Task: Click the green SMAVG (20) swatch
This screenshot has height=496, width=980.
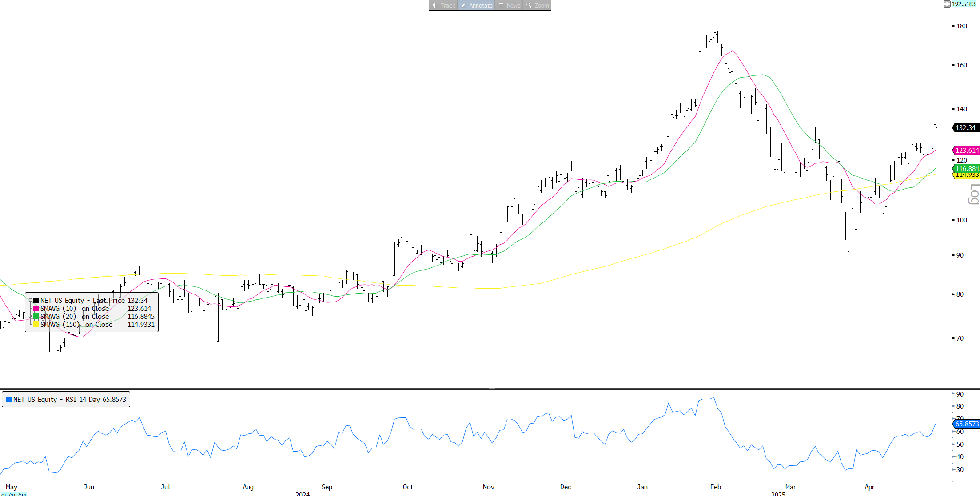Action: [36, 317]
